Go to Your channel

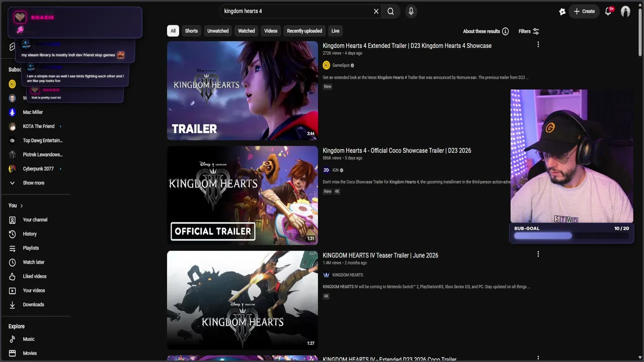36,220
